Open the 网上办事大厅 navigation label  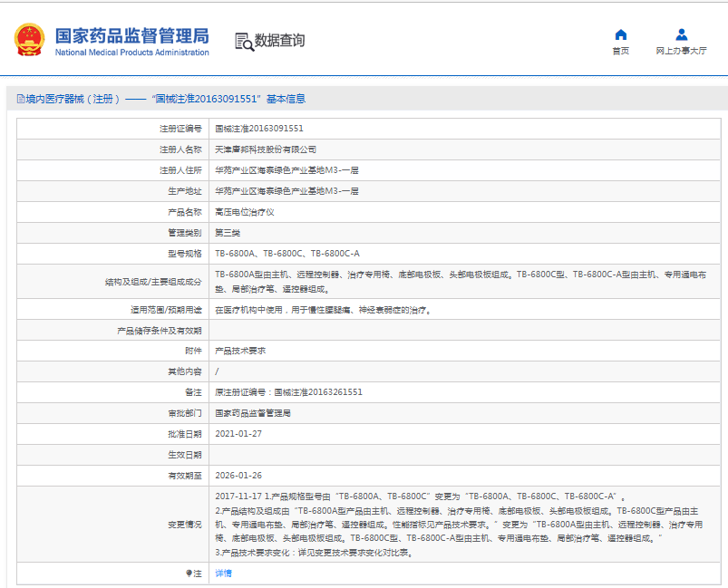click(681, 52)
